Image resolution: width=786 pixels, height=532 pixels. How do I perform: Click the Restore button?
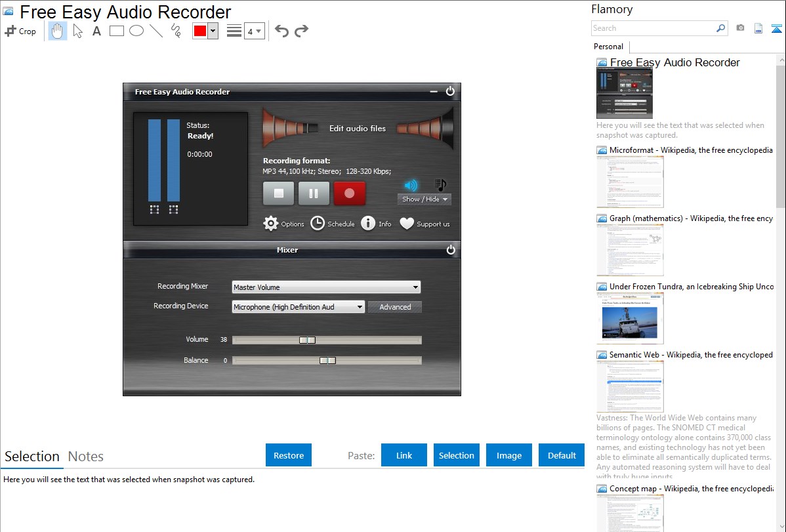(x=289, y=455)
